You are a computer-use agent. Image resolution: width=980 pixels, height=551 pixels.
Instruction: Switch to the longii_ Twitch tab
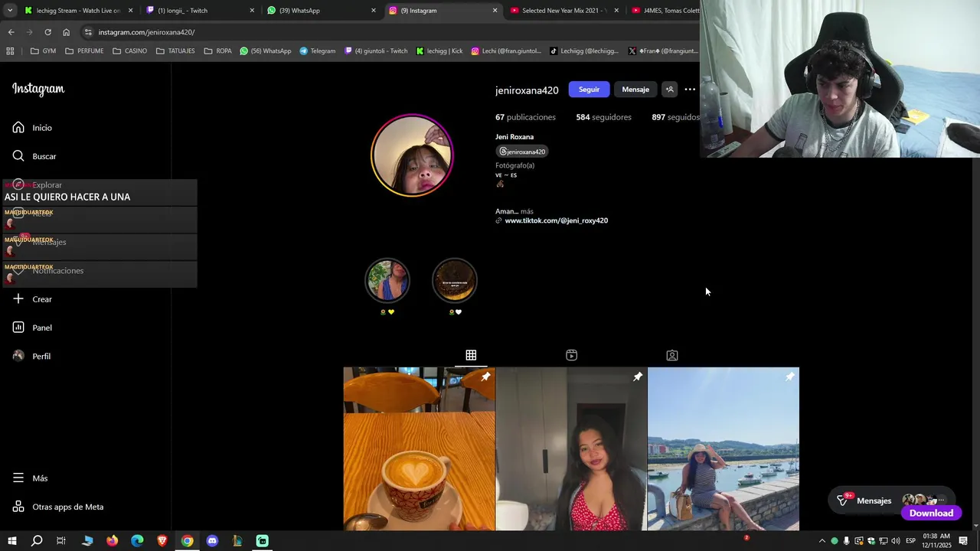pos(199,11)
